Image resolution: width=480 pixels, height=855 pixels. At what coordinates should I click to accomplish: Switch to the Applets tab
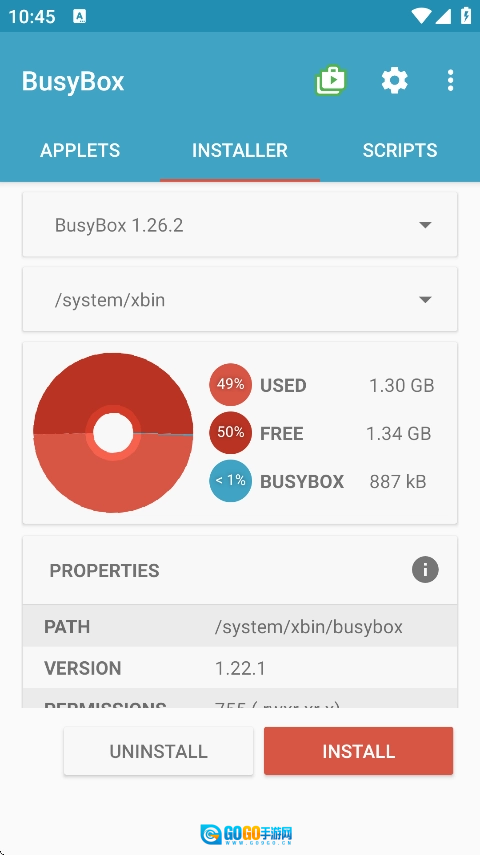(80, 150)
